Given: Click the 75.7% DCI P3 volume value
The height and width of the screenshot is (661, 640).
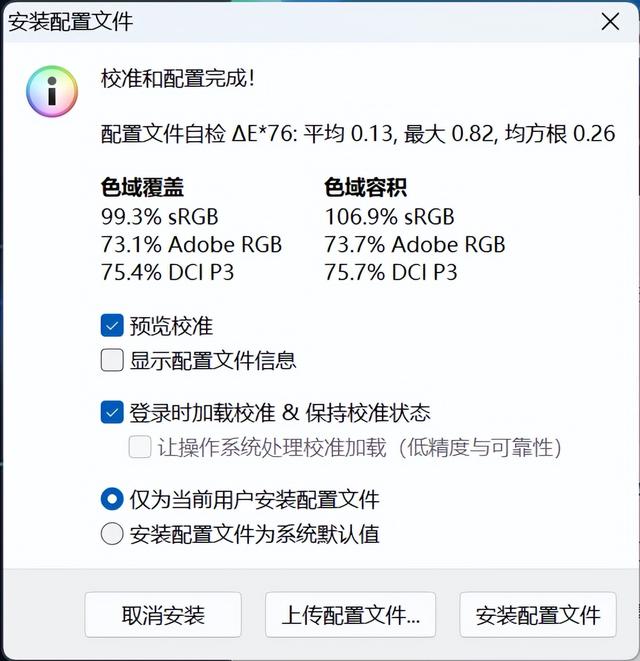Looking at the screenshot, I should pos(391,272).
